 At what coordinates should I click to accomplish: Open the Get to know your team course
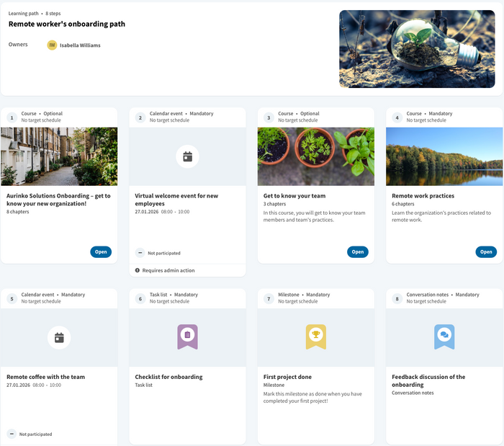(357, 251)
